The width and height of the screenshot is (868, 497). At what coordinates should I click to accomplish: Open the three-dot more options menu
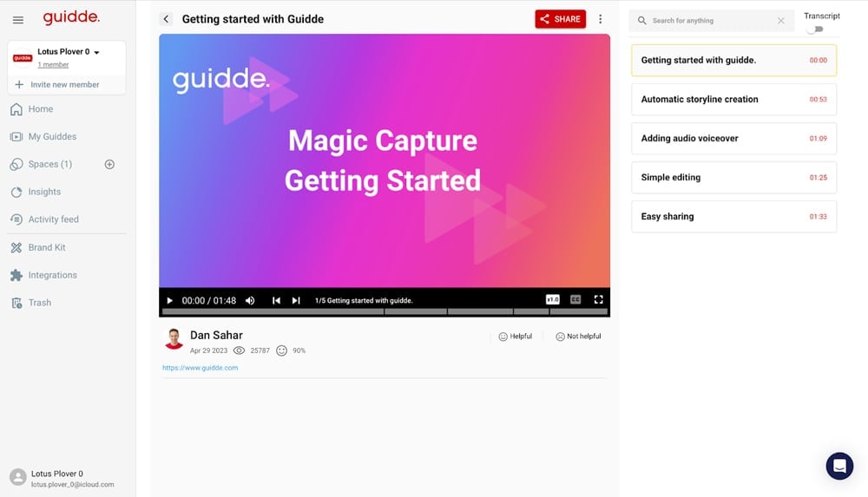600,19
